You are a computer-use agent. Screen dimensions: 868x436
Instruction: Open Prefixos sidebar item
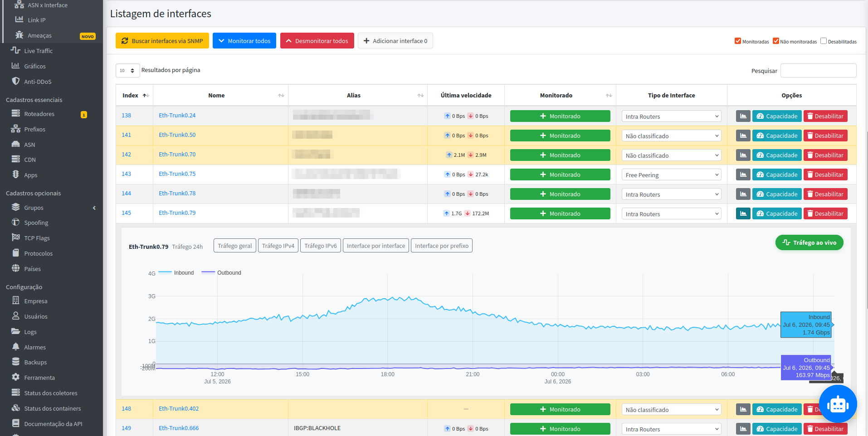34,129
